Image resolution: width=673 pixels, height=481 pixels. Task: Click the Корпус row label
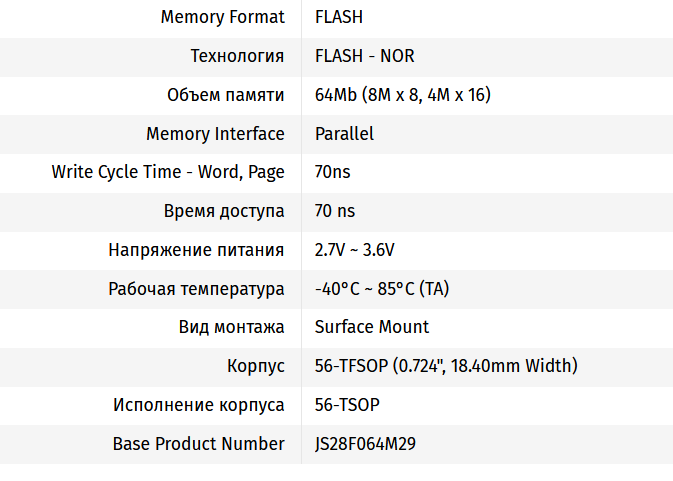256,366
